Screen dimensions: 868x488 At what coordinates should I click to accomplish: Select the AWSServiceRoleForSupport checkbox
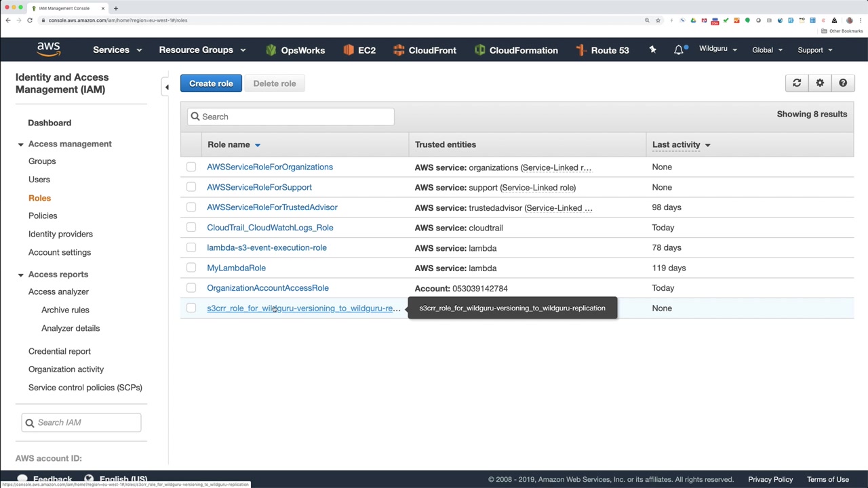tap(191, 187)
